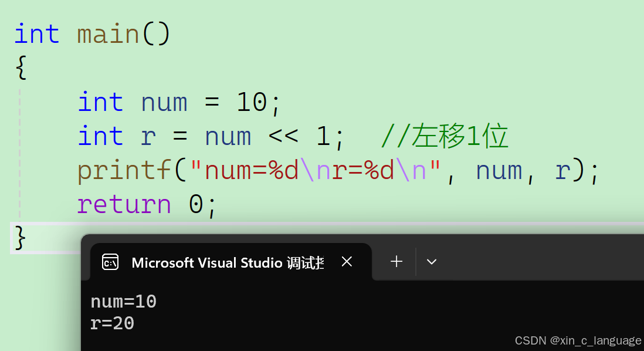644x351 pixels.
Task: Open a new terminal tab with plus
Action: (x=396, y=261)
